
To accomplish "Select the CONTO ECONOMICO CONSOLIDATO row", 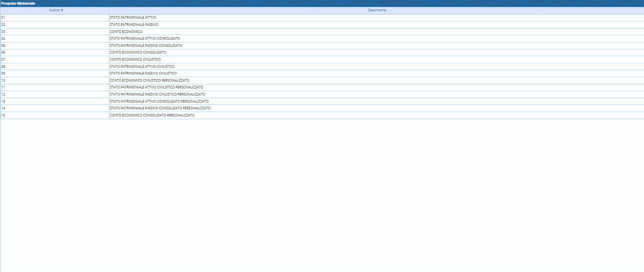I will pos(138,52).
